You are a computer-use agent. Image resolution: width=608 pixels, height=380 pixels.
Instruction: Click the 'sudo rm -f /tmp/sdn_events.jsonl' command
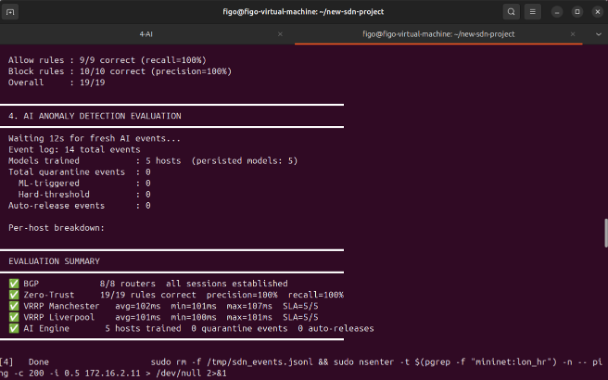(x=231, y=362)
